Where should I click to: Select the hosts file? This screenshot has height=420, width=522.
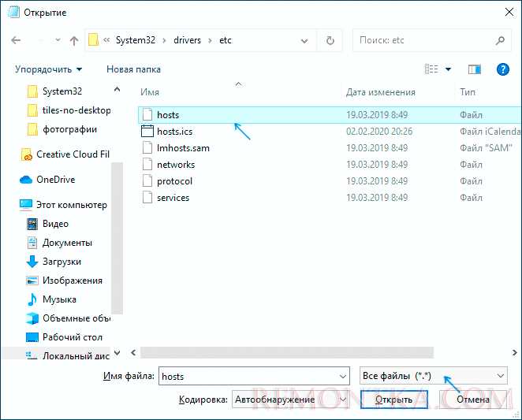point(330,115)
